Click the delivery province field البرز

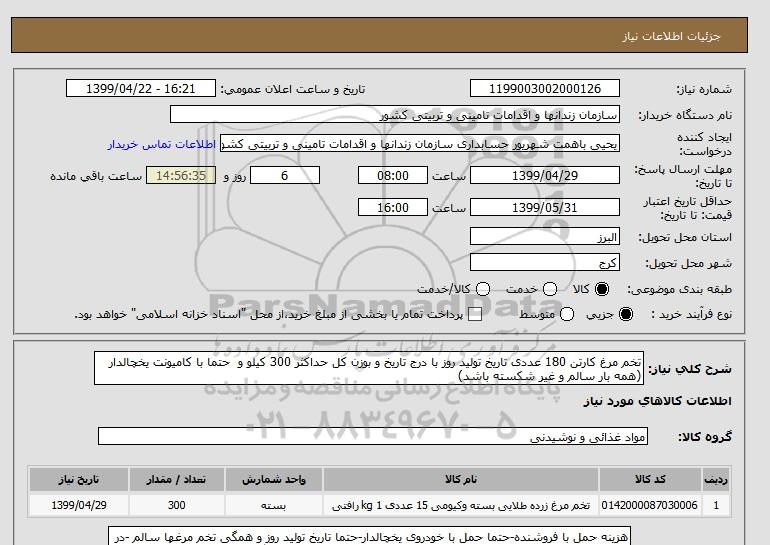[x=545, y=236]
